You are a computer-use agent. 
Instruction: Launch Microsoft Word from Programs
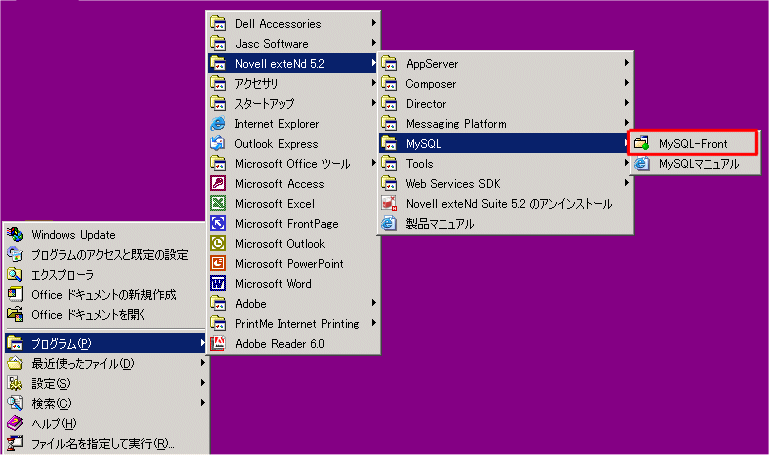click(293, 283)
